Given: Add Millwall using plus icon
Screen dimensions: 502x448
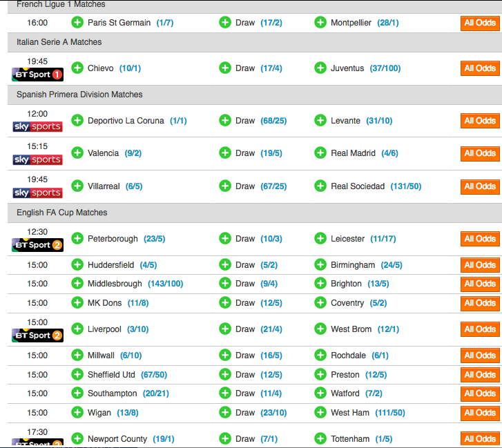Looking at the screenshot, I should [77, 355].
